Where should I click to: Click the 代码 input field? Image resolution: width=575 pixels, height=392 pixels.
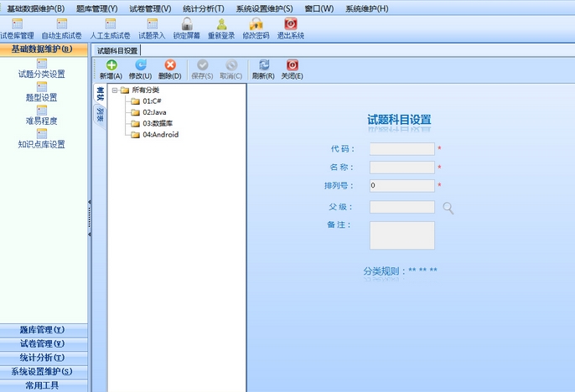tap(401, 149)
